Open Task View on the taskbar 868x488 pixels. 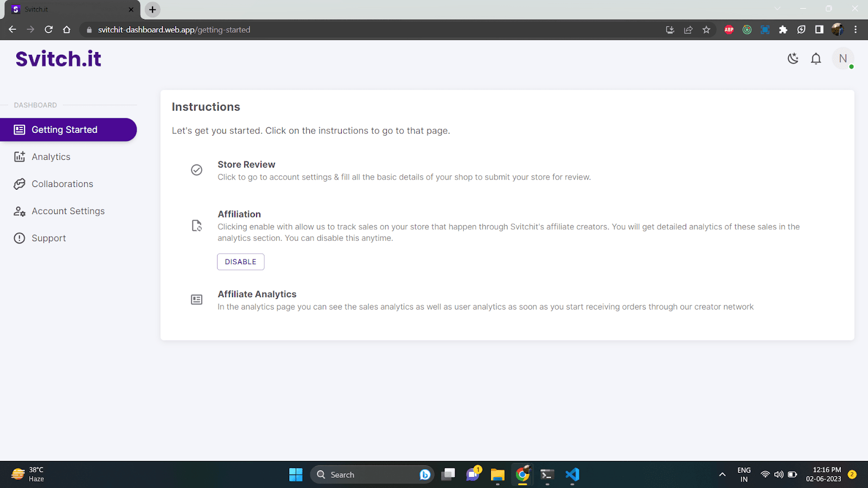(x=448, y=474)
